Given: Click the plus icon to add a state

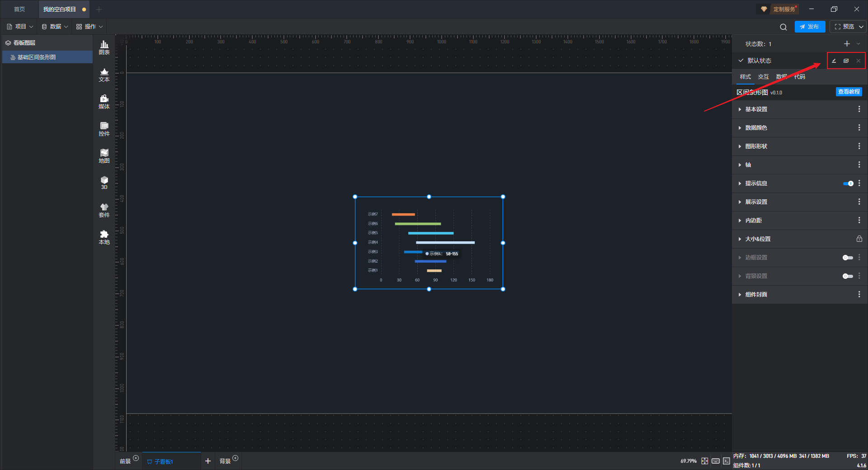Looking at the screenshot, I should click(847, 44).
